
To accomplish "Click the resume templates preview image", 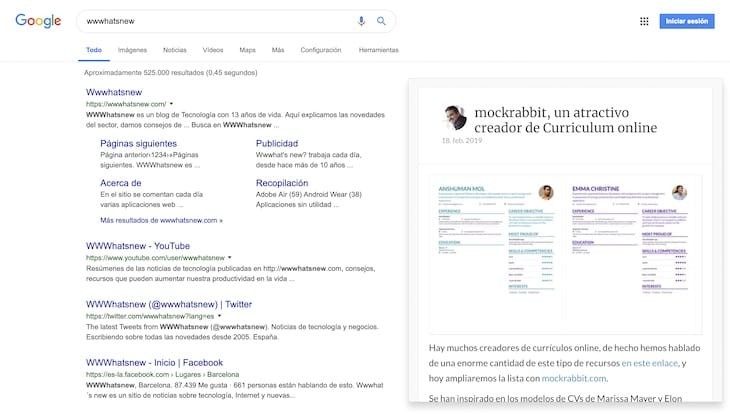I will click(565, 254).
